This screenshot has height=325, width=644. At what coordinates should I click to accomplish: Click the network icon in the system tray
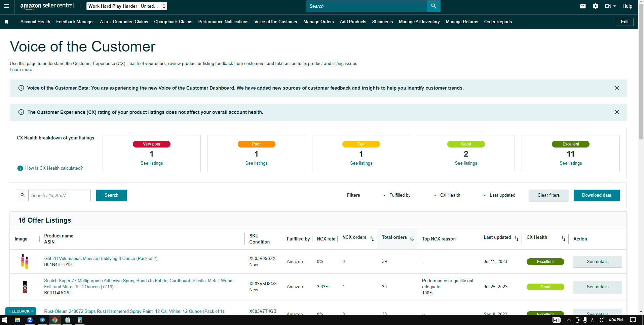click(x=594, y=320)
